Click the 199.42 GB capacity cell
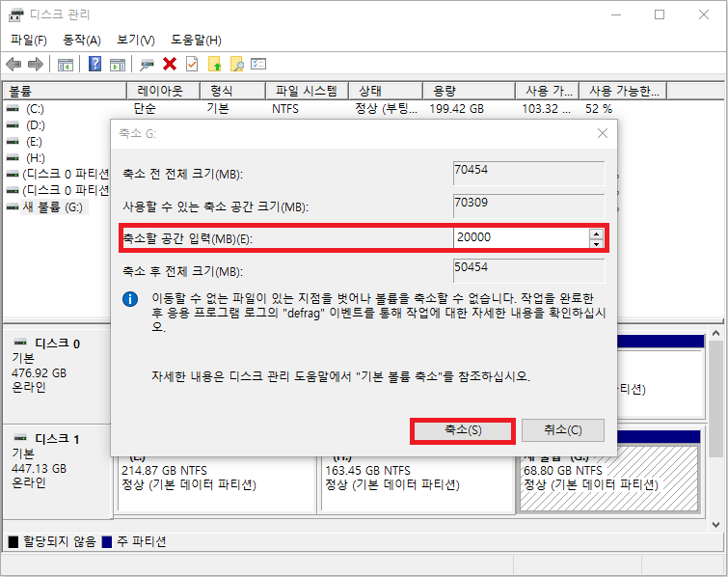728x577 pixels. point(457,109)
